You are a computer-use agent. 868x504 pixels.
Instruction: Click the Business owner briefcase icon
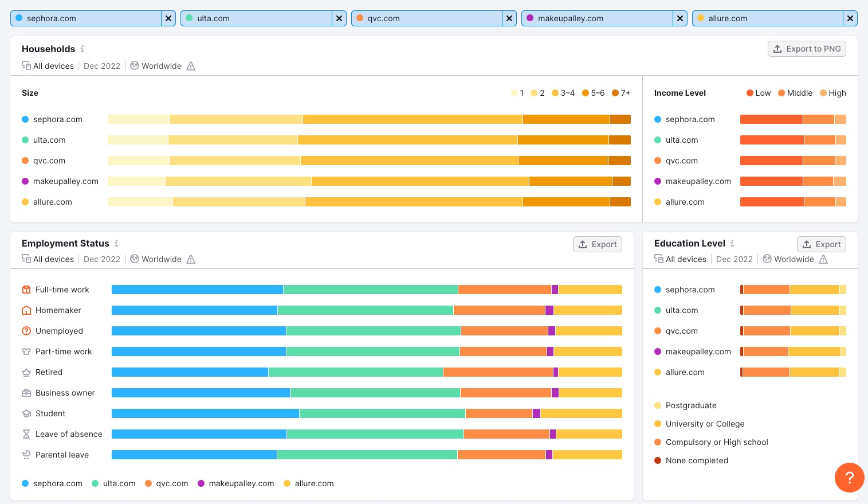26,393
